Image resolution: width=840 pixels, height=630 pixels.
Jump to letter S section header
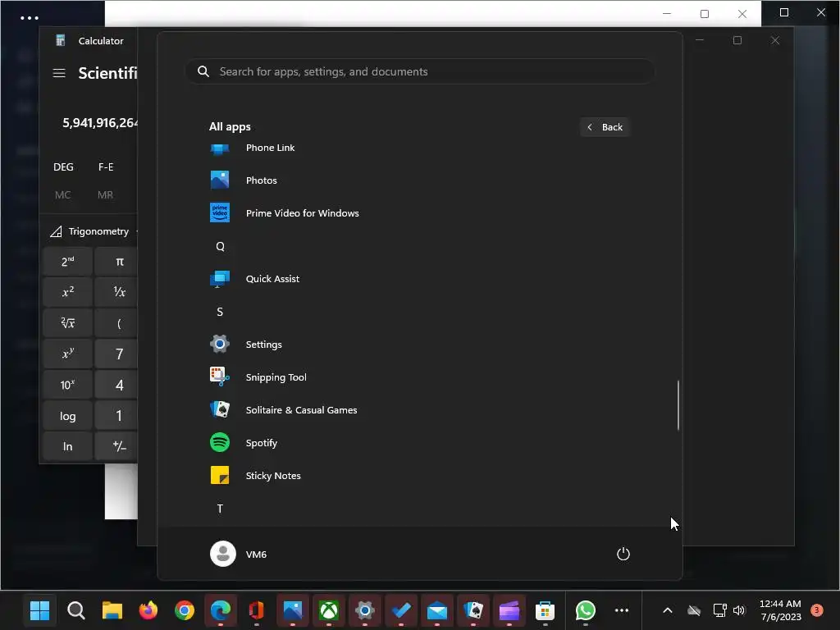coord(220,312)
